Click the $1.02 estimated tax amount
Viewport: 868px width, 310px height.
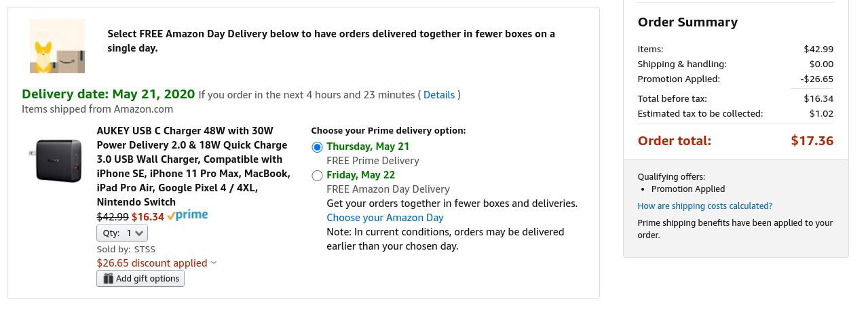coord(820,113)
